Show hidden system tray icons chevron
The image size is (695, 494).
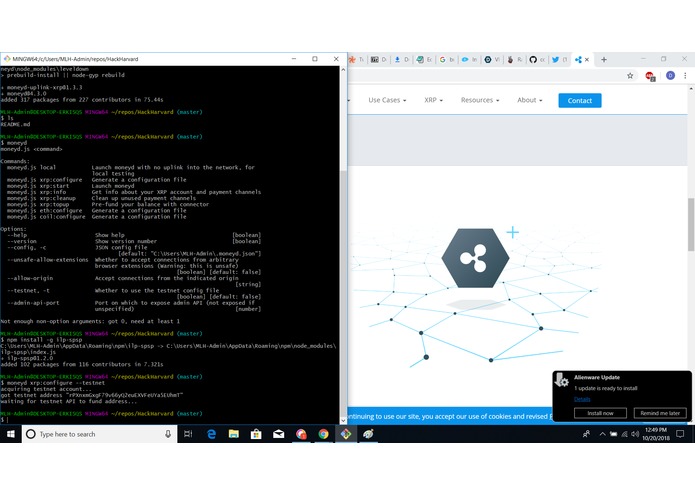click(x=602, y=434)
